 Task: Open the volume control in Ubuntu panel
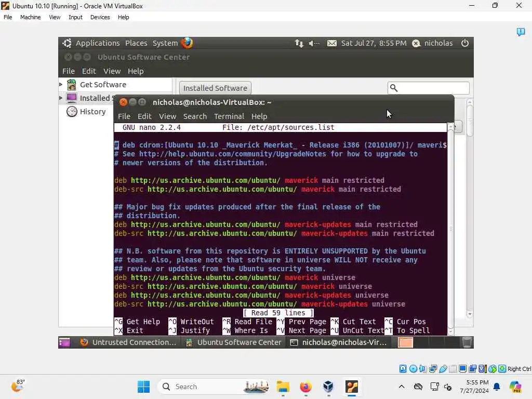click(314, 43)
